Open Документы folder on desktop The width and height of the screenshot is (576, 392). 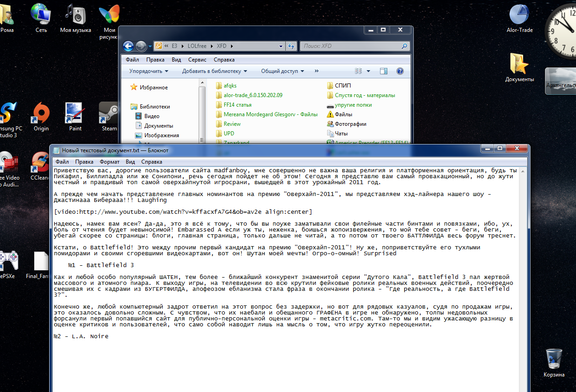click(x=519, y=67)
